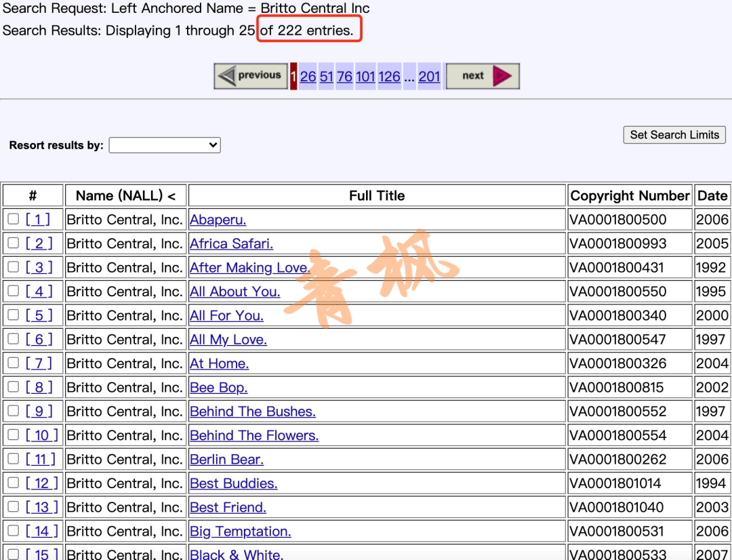
Task: Click entry number link [ 10 ]
Action: tap(41, 435)
